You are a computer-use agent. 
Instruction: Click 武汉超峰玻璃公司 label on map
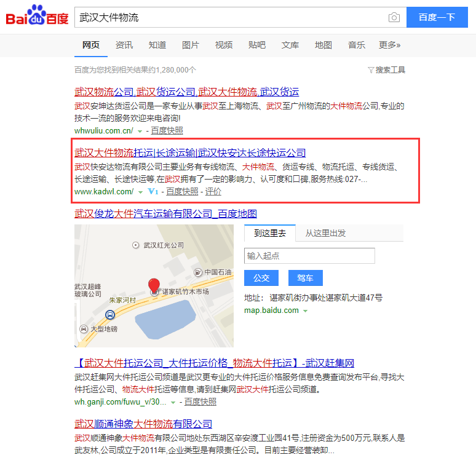[x=88, y=290]
